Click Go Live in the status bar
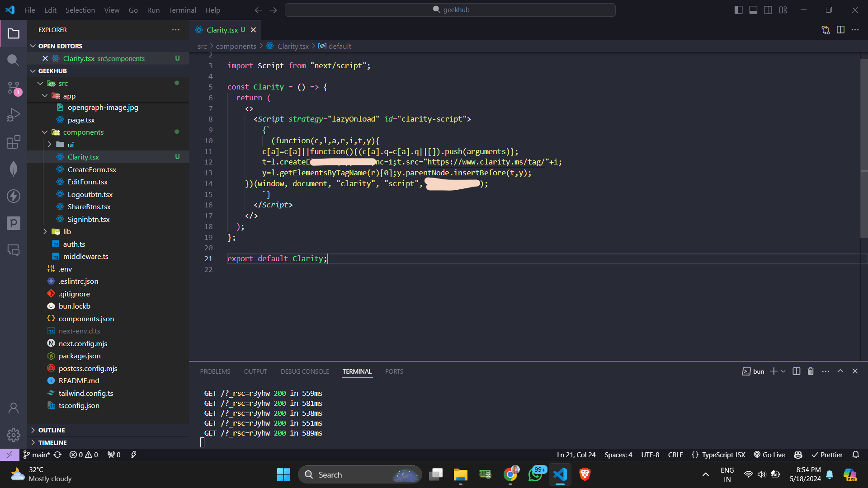The image size is (868, 488). (769, 455)
